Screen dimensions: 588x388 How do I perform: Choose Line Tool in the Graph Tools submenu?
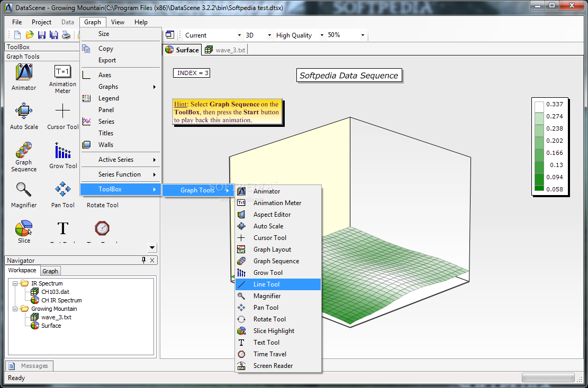click(x=278, y=284)
